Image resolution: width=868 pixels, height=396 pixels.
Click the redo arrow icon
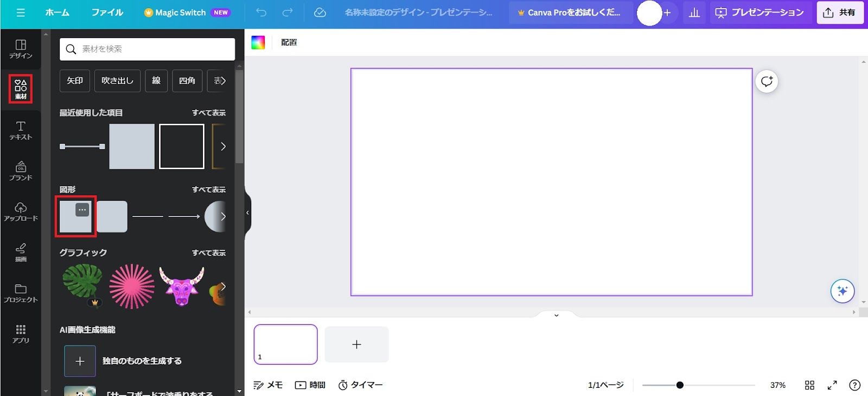288,12
